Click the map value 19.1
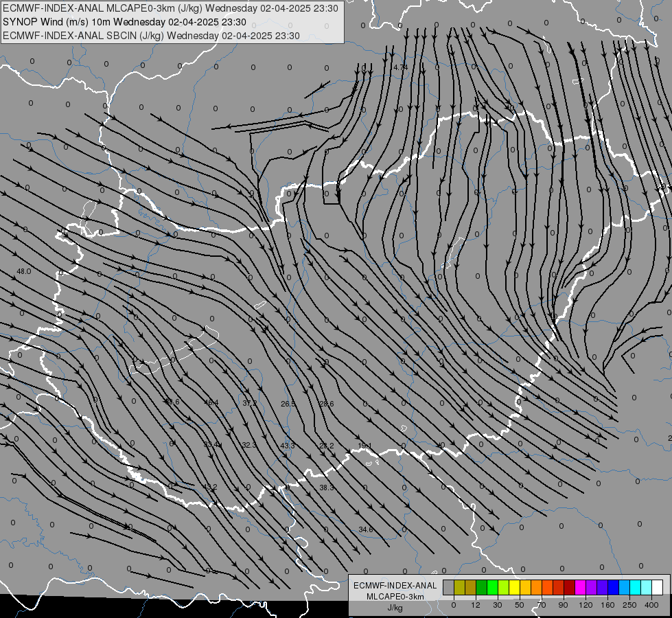 364,446
